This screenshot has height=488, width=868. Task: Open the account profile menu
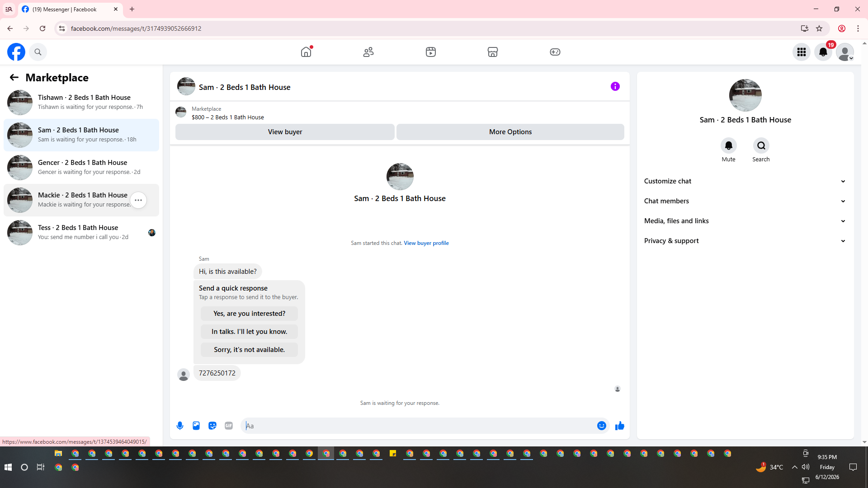[845, 52]
